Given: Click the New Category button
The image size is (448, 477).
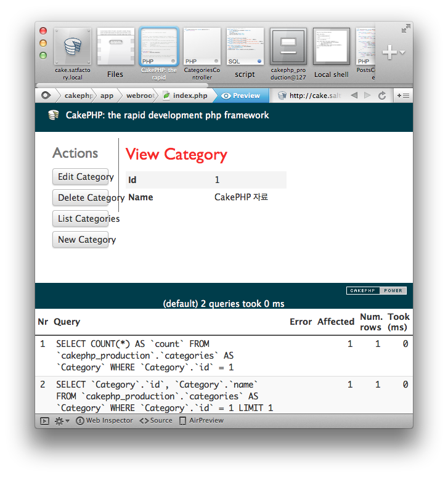Looking at the screenshot, I should [x=81, y=240].
